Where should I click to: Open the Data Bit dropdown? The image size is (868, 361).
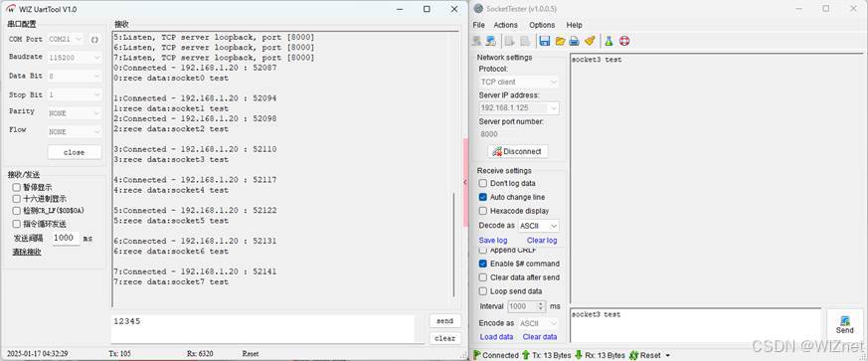pos(75,76)
